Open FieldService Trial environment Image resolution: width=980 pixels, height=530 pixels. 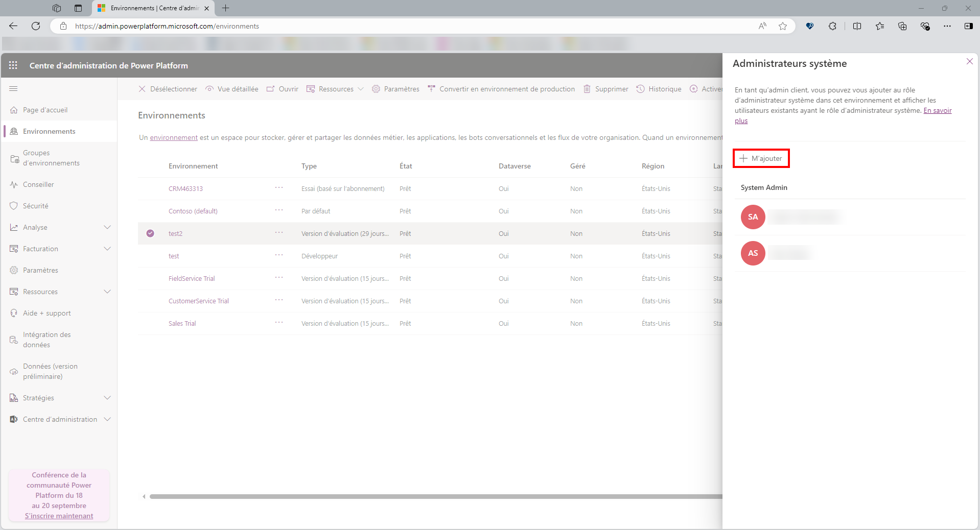(x=192, y=279)
